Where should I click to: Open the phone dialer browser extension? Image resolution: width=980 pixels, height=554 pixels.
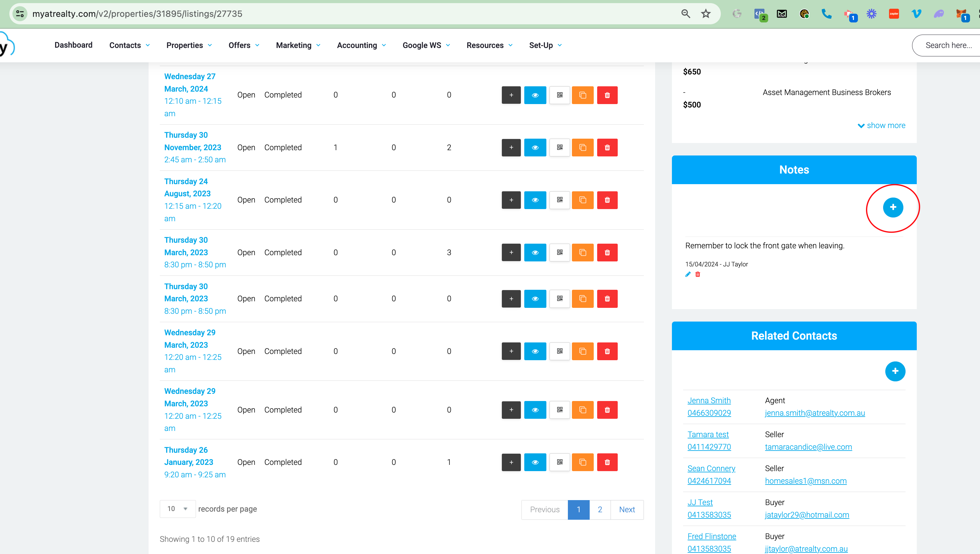pos(826,14)
